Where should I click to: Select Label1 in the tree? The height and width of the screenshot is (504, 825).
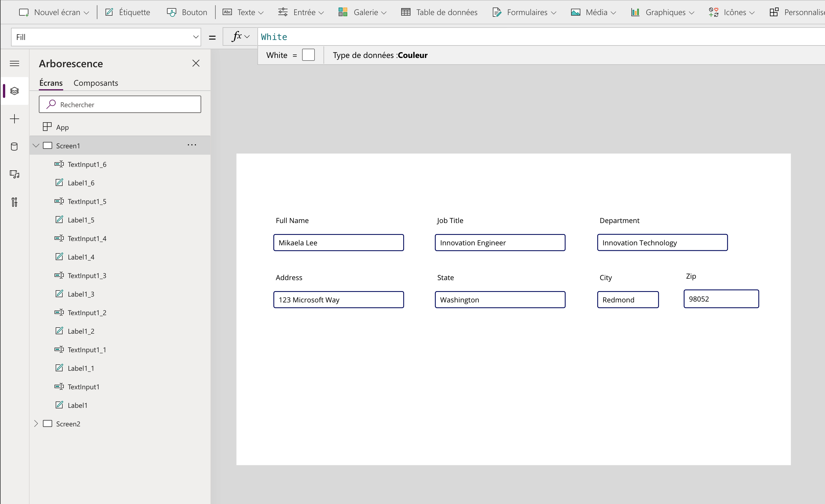click(x=120, y=405)
